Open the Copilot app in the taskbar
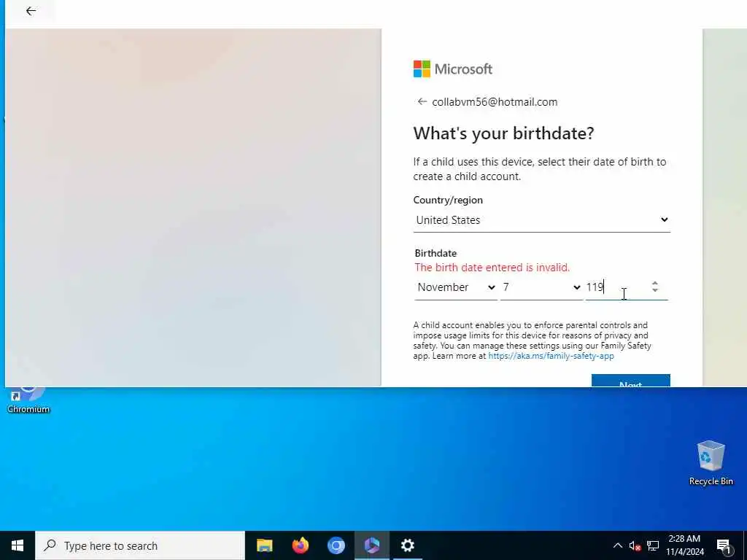The width and height of the screenshot is (747, 560). [x=371, y=545]
